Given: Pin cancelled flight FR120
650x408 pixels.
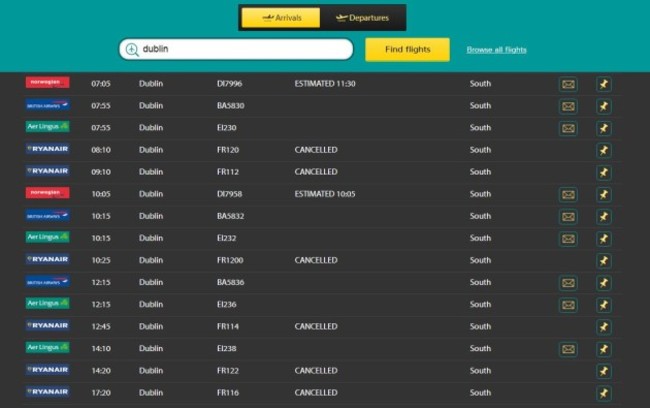Looking at the screenshot, I should click(x=604, y=150).
